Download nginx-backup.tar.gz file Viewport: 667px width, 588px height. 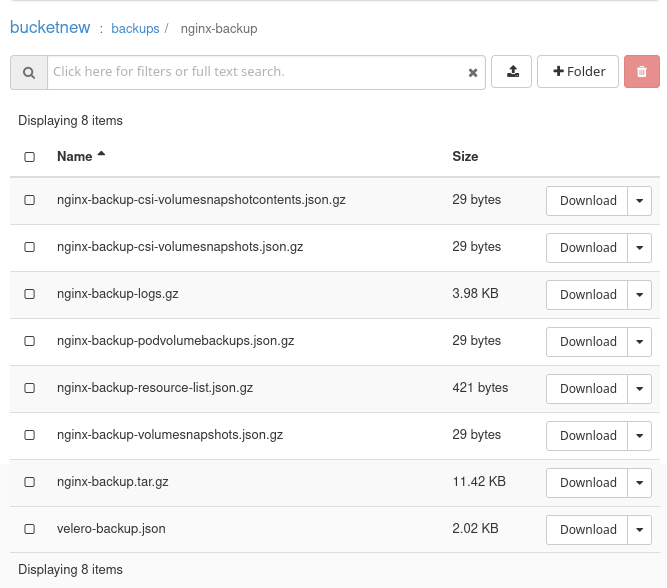tap(587, 483)
